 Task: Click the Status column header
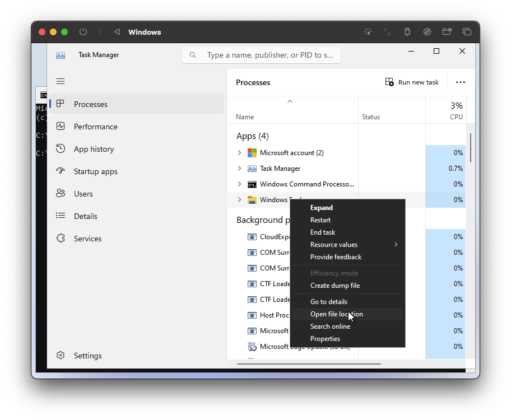coord(392,110)
